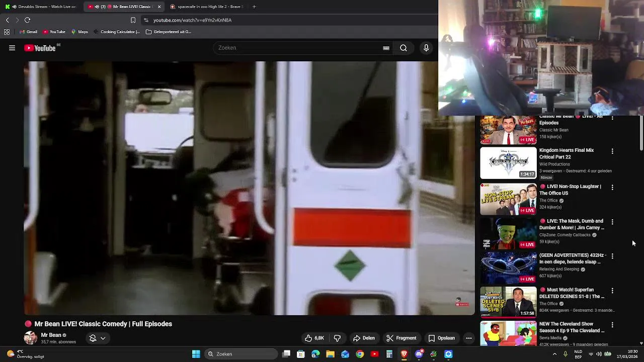Open options for the 432Hz video
Viewport: 644px width, 362px height.
pyautogui.click(x=612, y=256)
